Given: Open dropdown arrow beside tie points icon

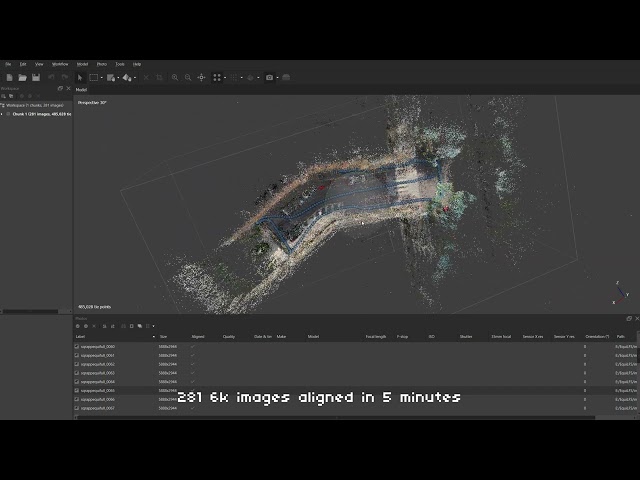Looking at the screenshot, I should [x=225, y=78].
